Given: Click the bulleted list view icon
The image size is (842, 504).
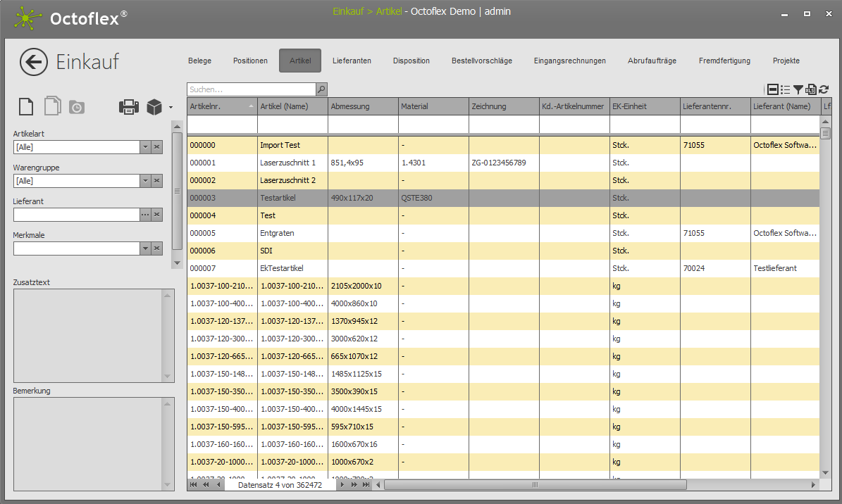Looking at the screenshot, I should pyautogui.click(x=786, y=89).
